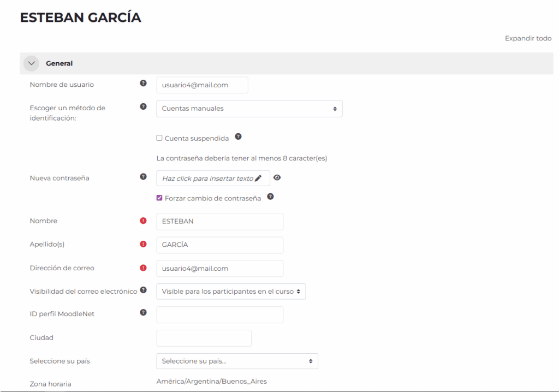Click help icon for Visibilidad del correo electrónico
This screenshot has width=559, height=392.
[143, 290]
